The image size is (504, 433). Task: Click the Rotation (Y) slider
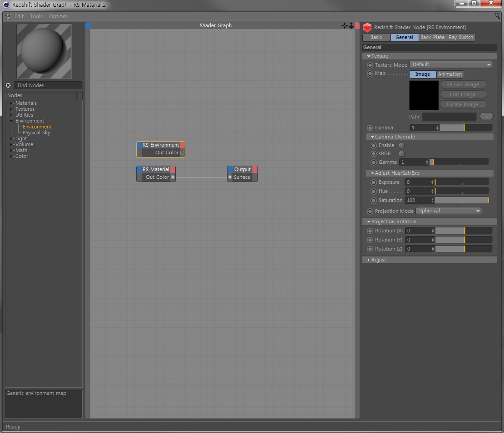click(464, 240)
